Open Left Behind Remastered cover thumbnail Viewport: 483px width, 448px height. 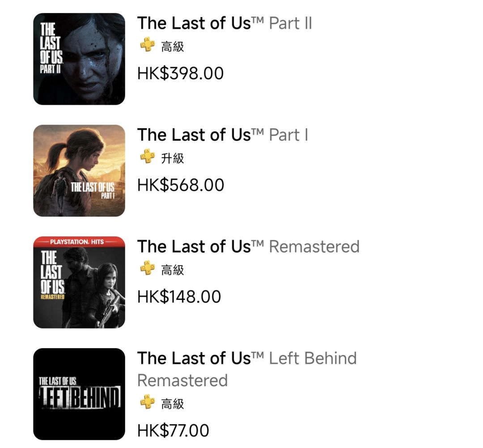click(x=79, y=394)
